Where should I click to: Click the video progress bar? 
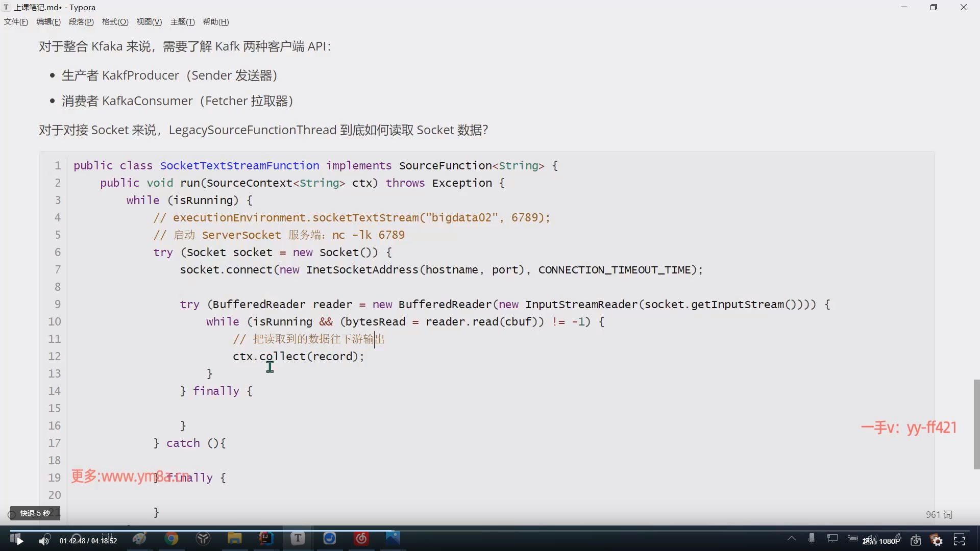[490, 530]
